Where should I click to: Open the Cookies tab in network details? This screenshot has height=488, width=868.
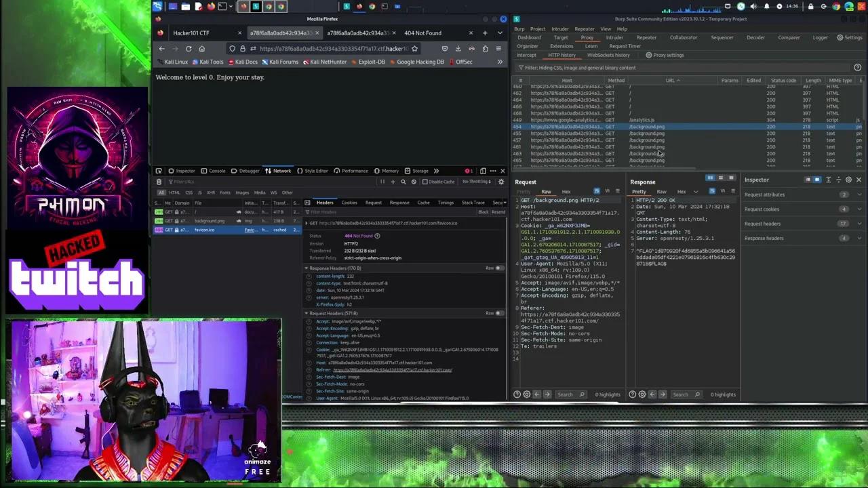[x=349, y=203]
